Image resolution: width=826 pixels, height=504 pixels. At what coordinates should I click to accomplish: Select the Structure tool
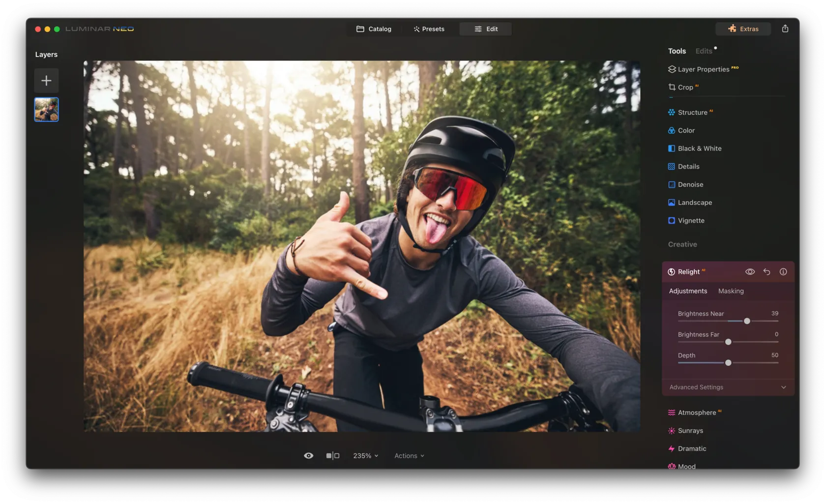[692, 113]
